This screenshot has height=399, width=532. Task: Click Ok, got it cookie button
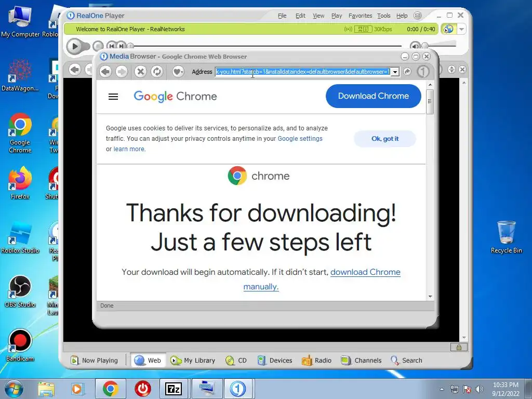[x=385, y=139]
